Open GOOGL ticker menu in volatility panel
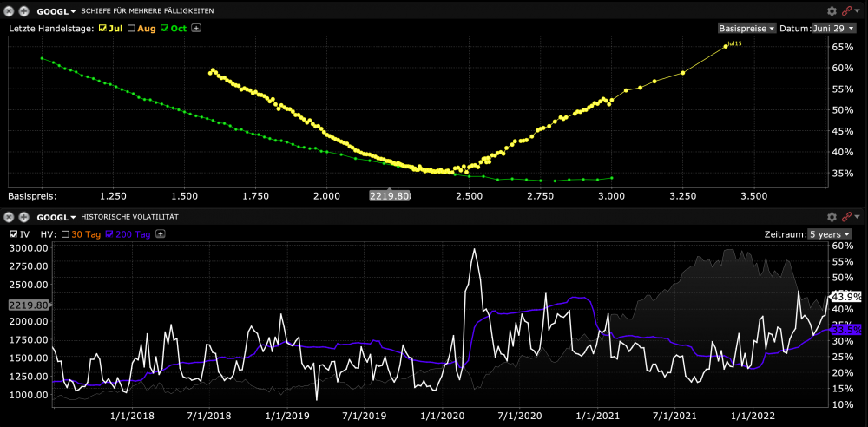The width and height of the screenshot is (868, 427). coord(56,216)
